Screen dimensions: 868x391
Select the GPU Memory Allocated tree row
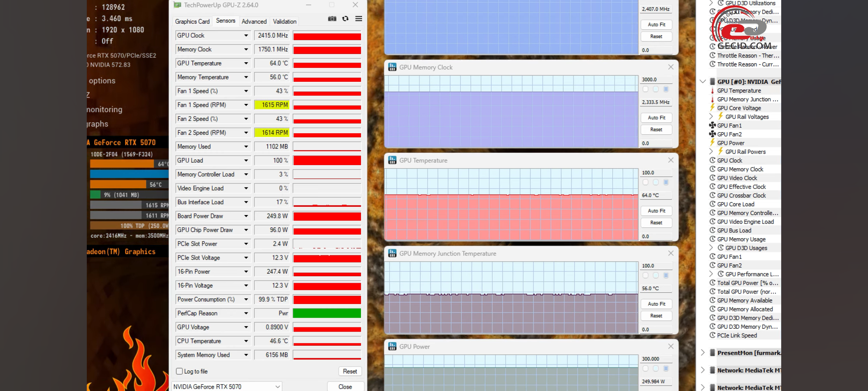click(745, 309)
